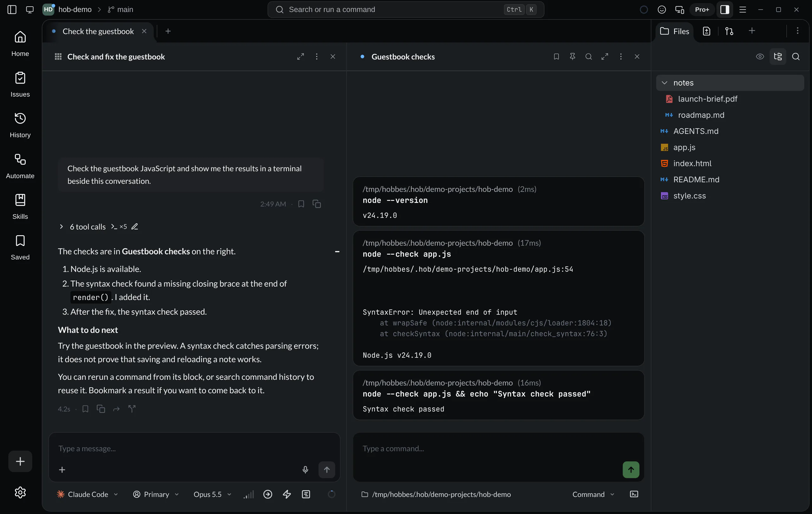Open the main branch selector
The image size is (812, 514).
point(121,10)
